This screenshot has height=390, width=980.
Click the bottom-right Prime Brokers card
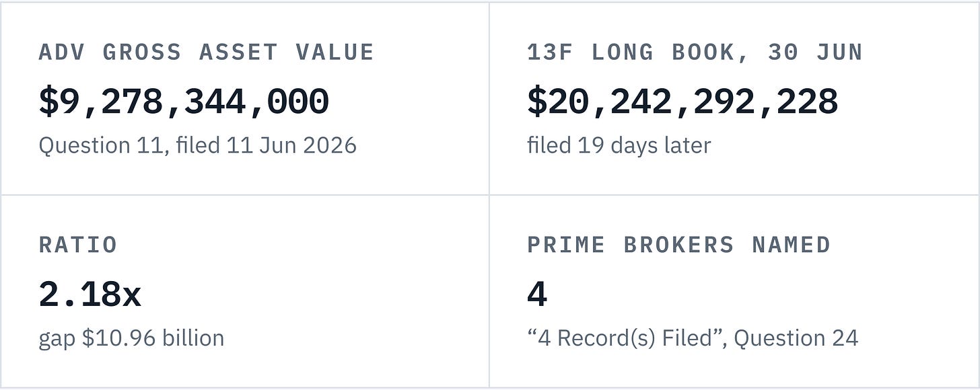(x=734, y=291)
